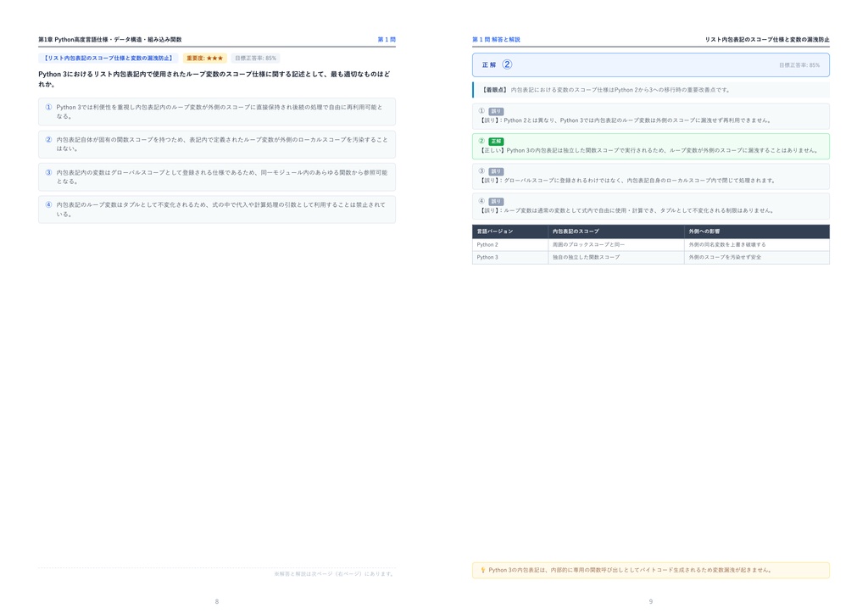The image size is (868, 614).
Task: Select option ① starting 'Python 3では利便性を重視し'
Action: (217, 112)
